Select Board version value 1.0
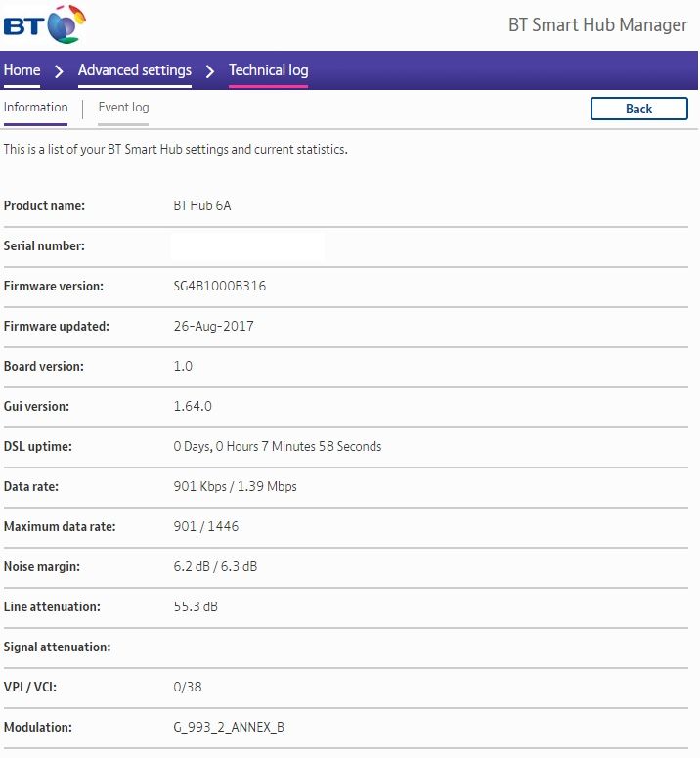700x758 pixels. (x=183, y=366)
